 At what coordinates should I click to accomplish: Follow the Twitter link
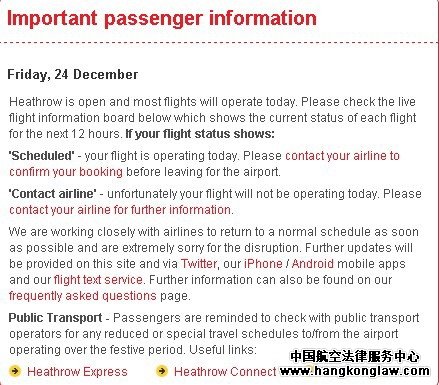pos(199,264)
